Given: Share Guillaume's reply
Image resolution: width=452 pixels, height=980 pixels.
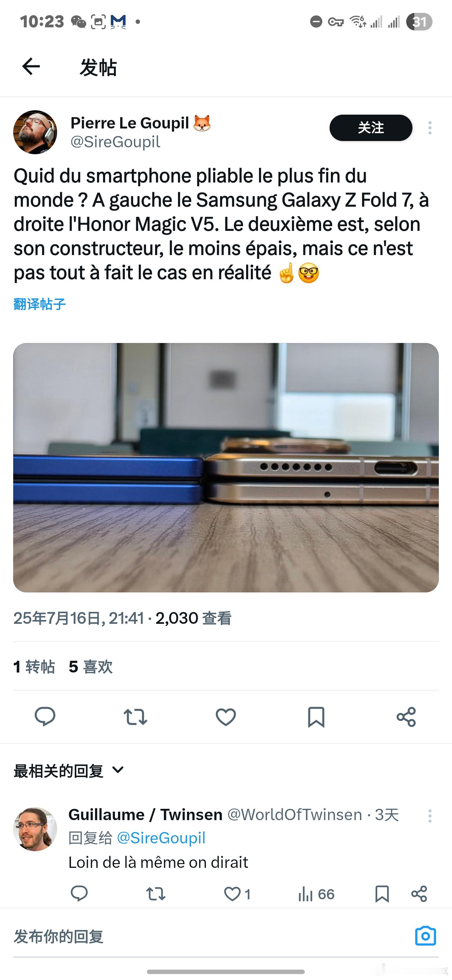Looking at the screenshot, I should coord(419,894).
